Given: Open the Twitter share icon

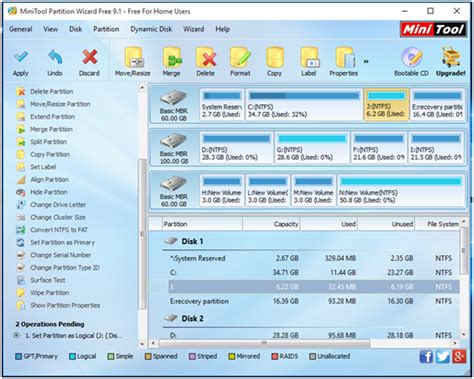Looking at the screenshot, I should click(x=443, y=357).
